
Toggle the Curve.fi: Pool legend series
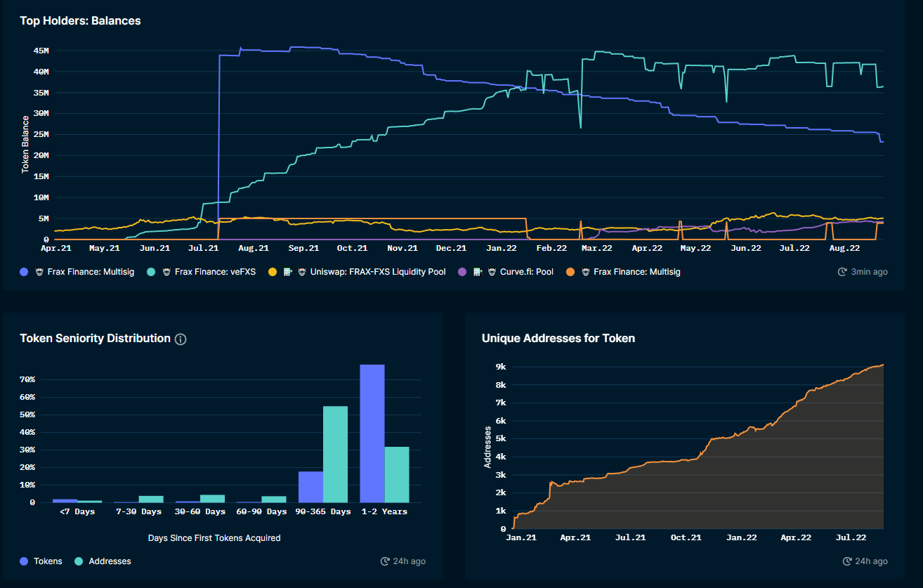pos(526,272)
